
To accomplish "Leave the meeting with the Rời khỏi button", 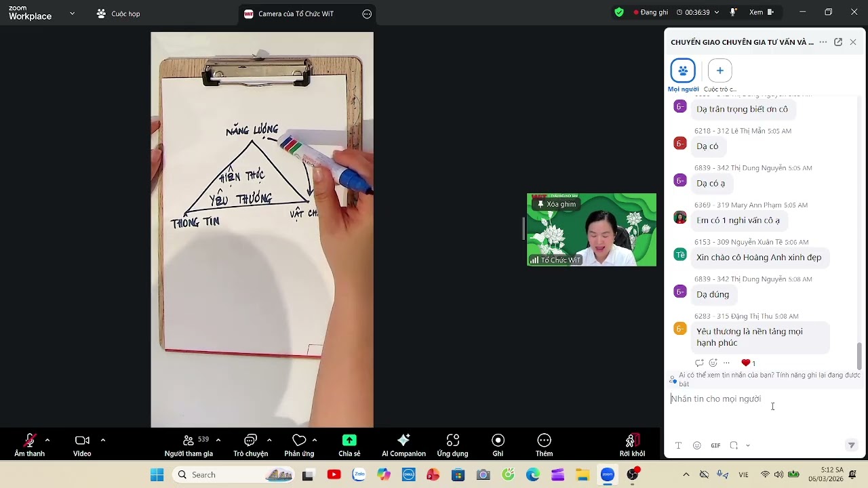I will pos(632,445).
